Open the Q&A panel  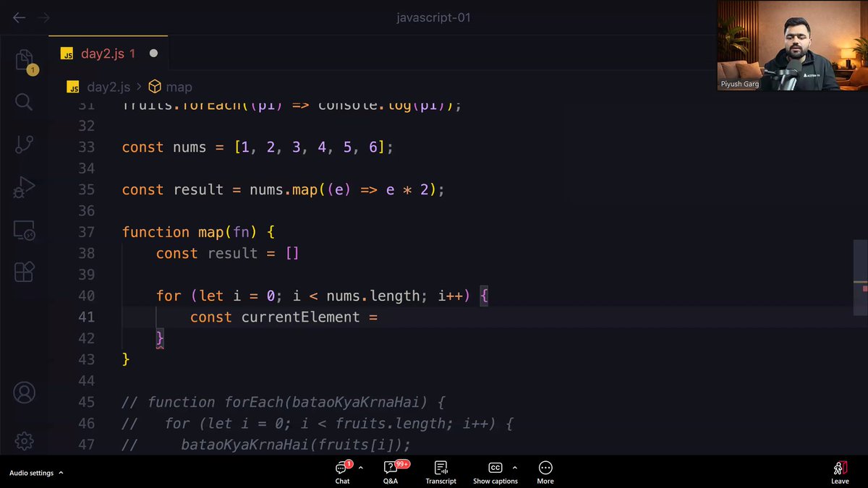(391, 472)
